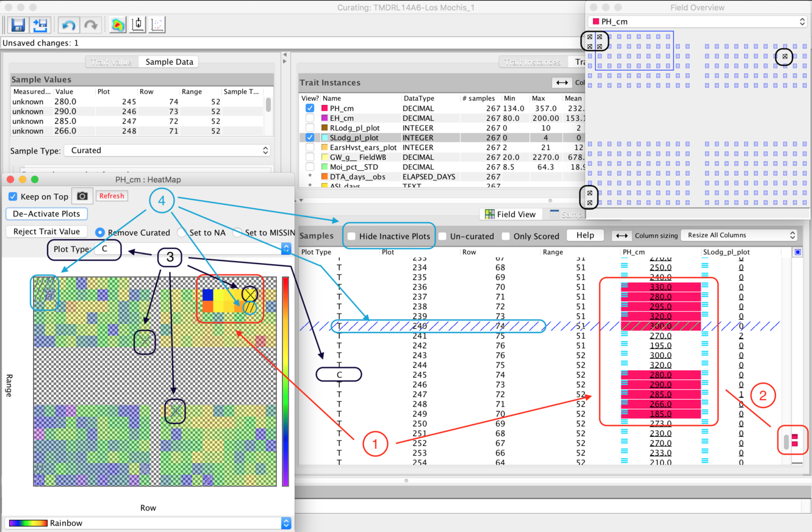This screenshot has height=532, width=812.
Task: Switch to the Trait Value tab
Action: [112, 62]
